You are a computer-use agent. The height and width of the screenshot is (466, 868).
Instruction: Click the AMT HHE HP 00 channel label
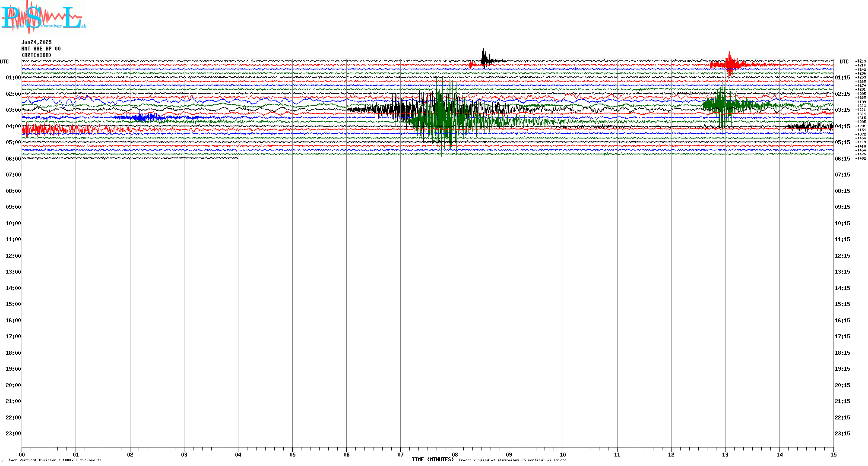click(x=41, y=49)
